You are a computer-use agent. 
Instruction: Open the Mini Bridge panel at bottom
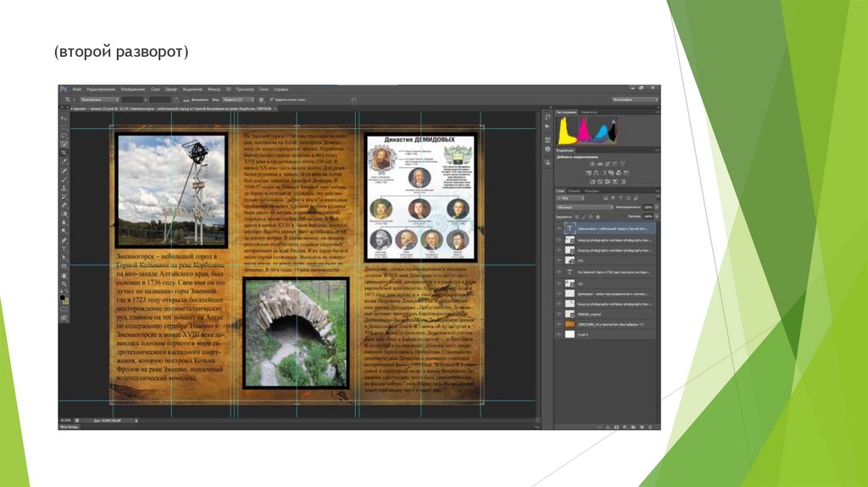(70, 427)
